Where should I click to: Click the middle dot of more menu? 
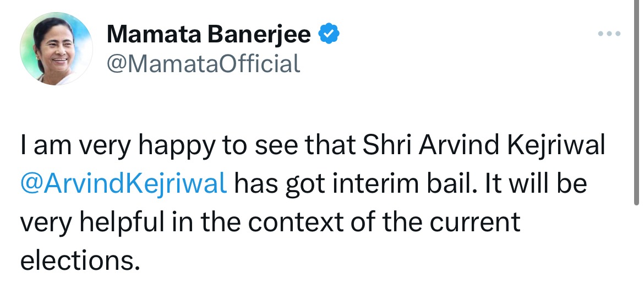612,35
